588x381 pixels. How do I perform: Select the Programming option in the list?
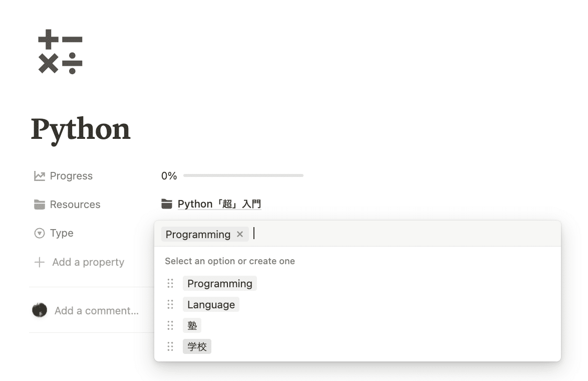coord(220,283)
